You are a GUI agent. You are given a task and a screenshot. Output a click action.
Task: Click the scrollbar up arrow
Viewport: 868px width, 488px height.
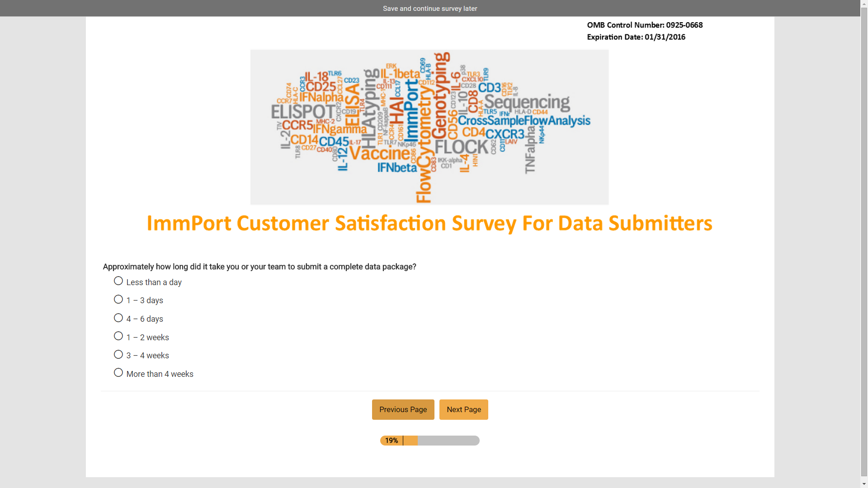pyautogui.click(x=864, y=4)
